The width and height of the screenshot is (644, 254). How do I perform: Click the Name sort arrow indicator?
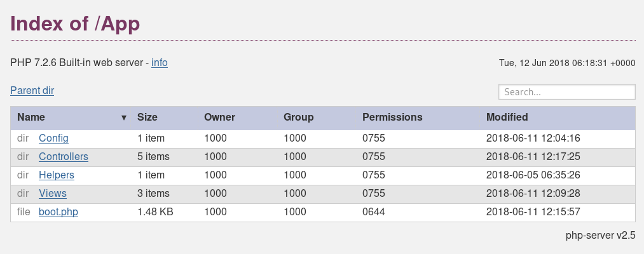click(x=124, y=117)
